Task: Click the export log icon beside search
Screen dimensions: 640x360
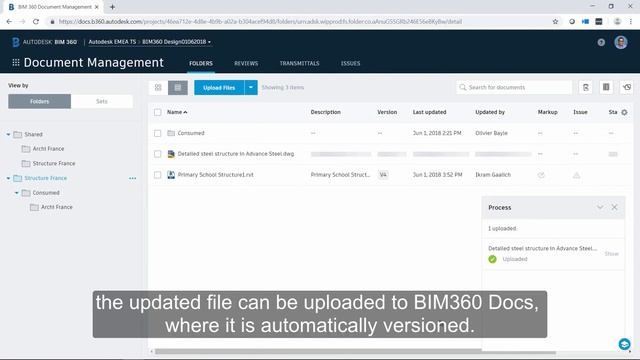Action: click(585, 87)
